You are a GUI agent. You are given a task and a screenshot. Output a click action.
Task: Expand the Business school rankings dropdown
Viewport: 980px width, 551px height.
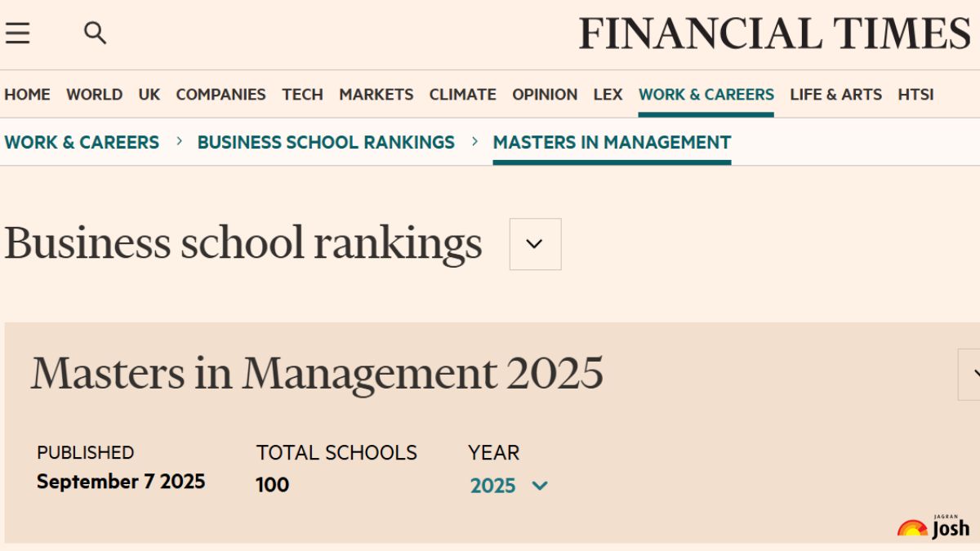click(535, 244)
